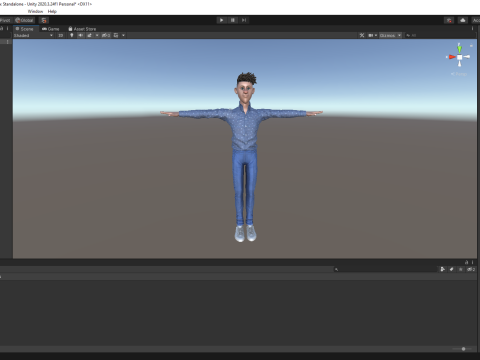The image size is (480, 360).
Task: Open the Scene view more options menu
Action: [472, 29]
